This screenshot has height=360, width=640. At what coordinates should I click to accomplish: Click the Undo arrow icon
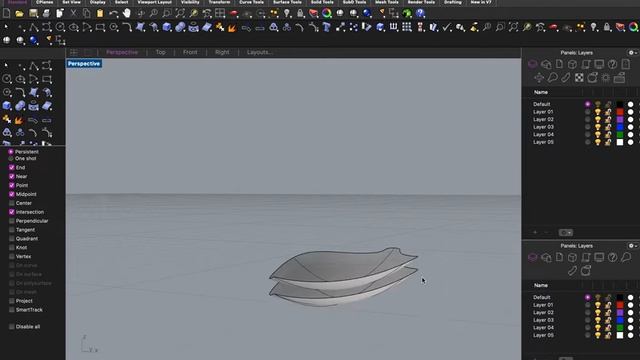(113, 13)
